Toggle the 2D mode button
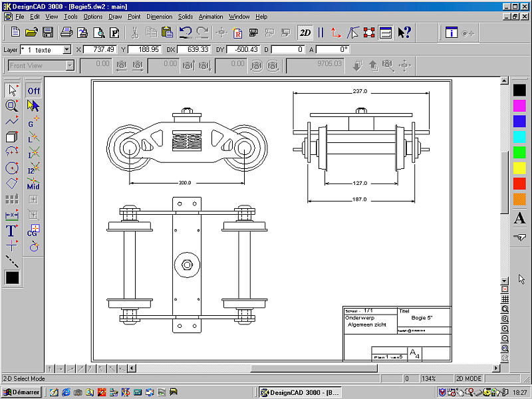This screenshot has width=532, height=399. [x=305, y=32]
